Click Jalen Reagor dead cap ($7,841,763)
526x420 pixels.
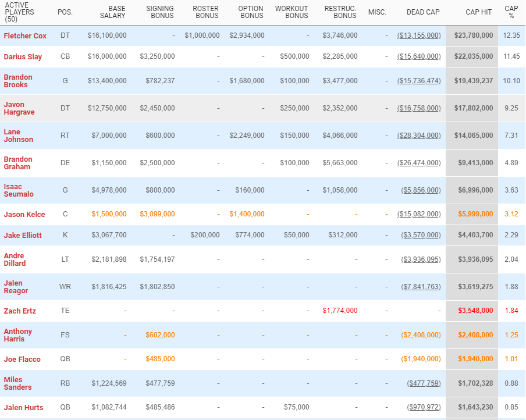point(421,287)
